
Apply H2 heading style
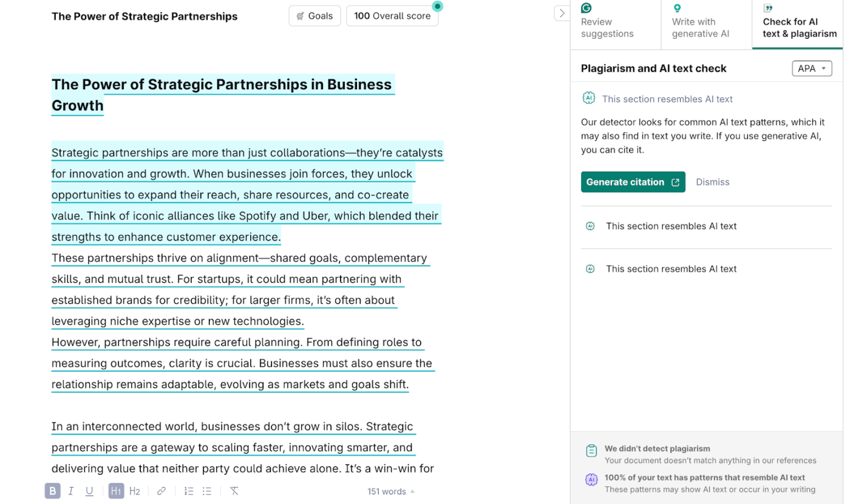coord(135,491)
